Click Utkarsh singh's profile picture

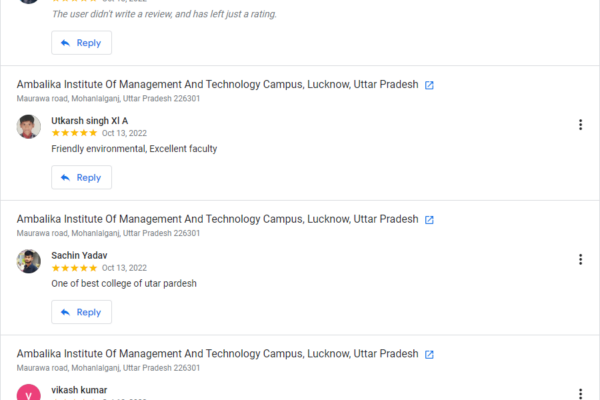(x=29, y=126)
